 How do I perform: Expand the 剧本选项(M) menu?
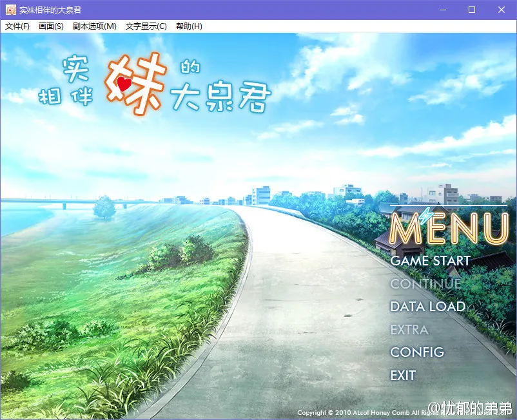click(95, 26)
